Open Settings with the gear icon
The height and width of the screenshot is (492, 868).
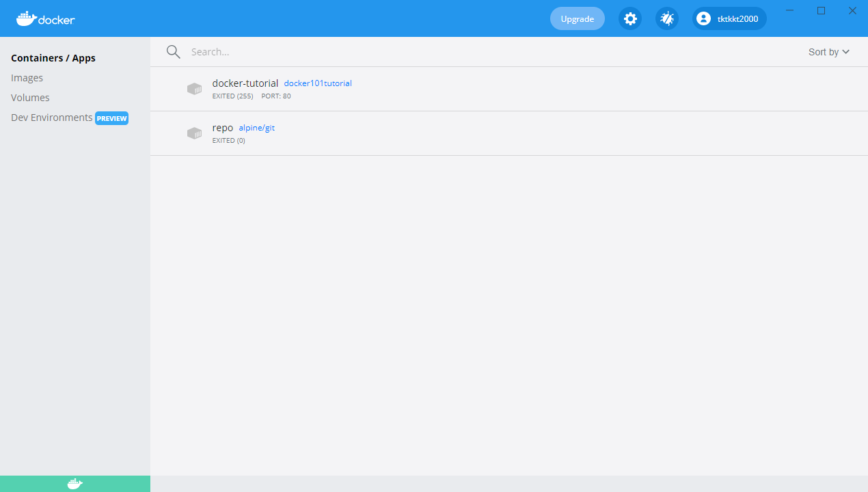(x=630, y=18)
